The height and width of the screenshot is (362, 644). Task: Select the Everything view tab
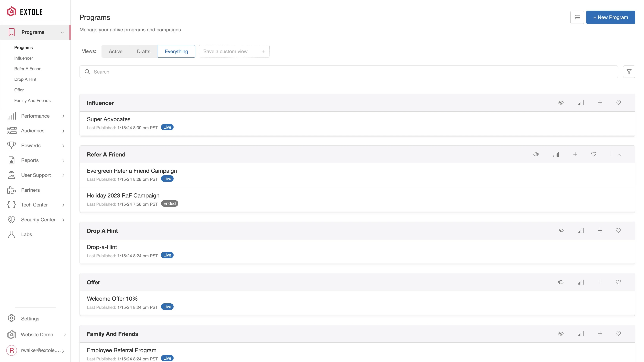click(176, 51)
